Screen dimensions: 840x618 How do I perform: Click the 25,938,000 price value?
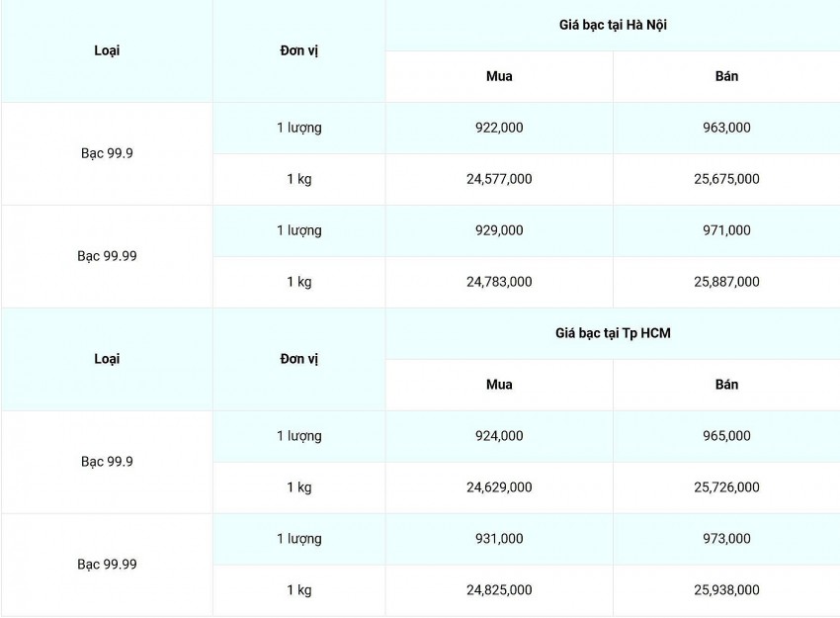[x=726, y=590]
